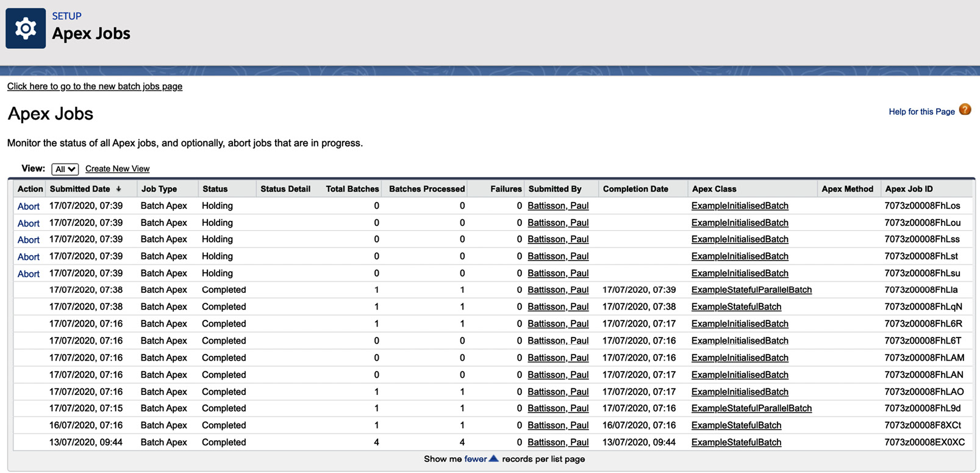Open ExampleInitialisedBatch class in FhLAO row
The width and height of the screenshot is (980, 473).
pos(740,392)
